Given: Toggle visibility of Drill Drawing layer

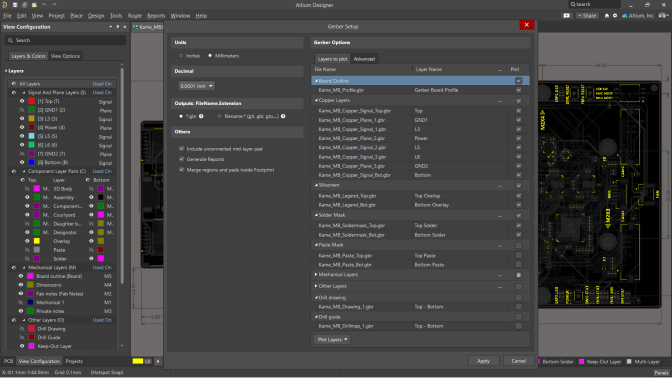Looking at the screenshot, I should (22, 329).
